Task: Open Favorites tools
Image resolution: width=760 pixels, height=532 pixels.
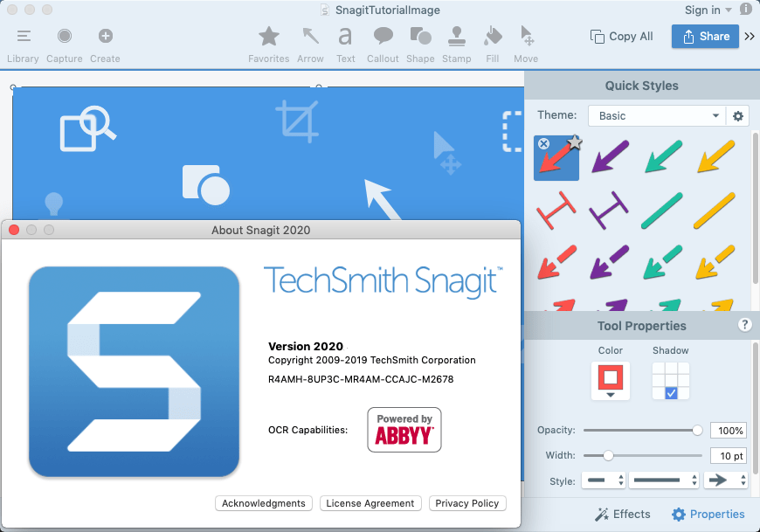Action: pos(268,44)
